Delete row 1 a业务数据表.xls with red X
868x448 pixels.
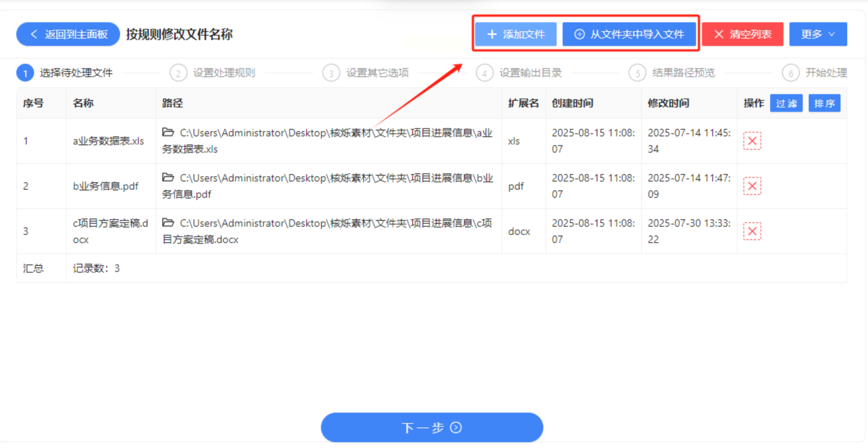coord(752,141)
